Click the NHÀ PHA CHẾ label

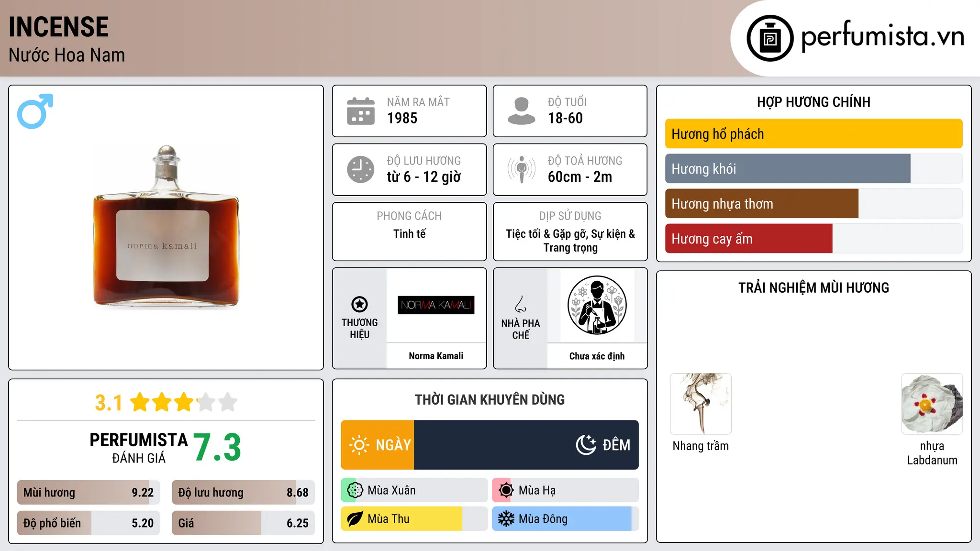[521, 329]
